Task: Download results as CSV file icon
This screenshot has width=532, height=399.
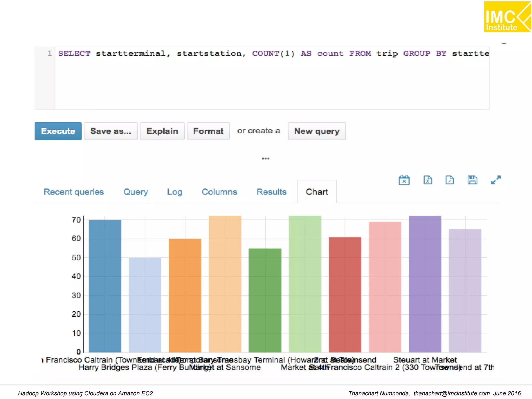Action: (x=450, y=180)
